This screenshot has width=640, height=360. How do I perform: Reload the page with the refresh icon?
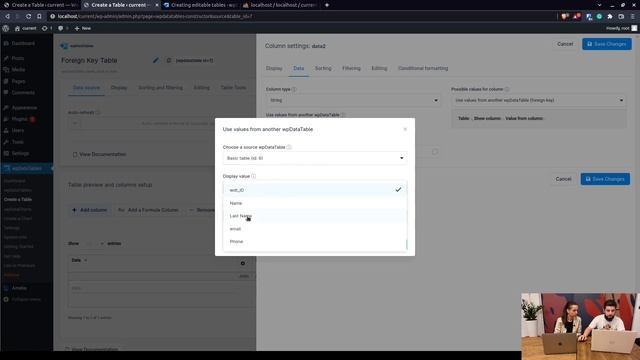28,16
